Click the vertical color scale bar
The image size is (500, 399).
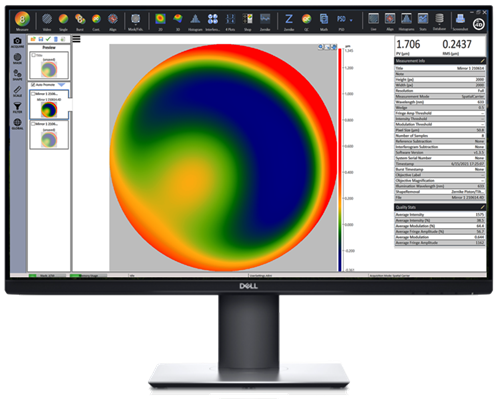tap(340, 159)
